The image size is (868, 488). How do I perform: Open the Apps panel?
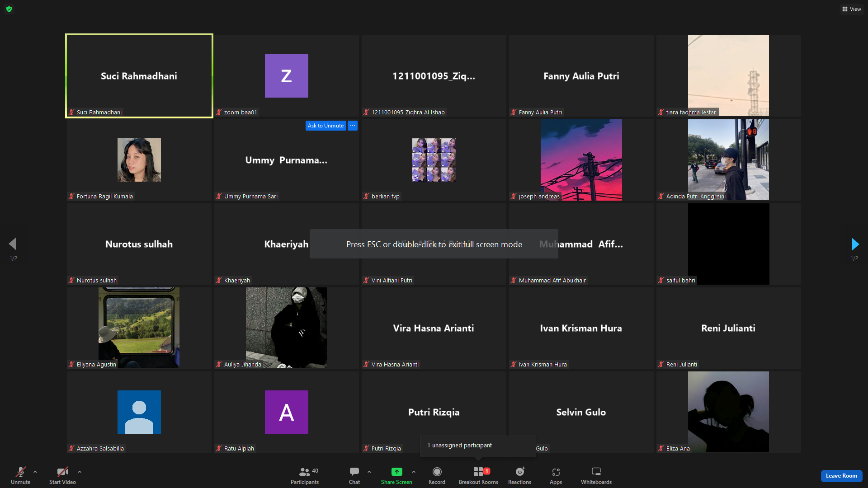[x=556, y=476]
